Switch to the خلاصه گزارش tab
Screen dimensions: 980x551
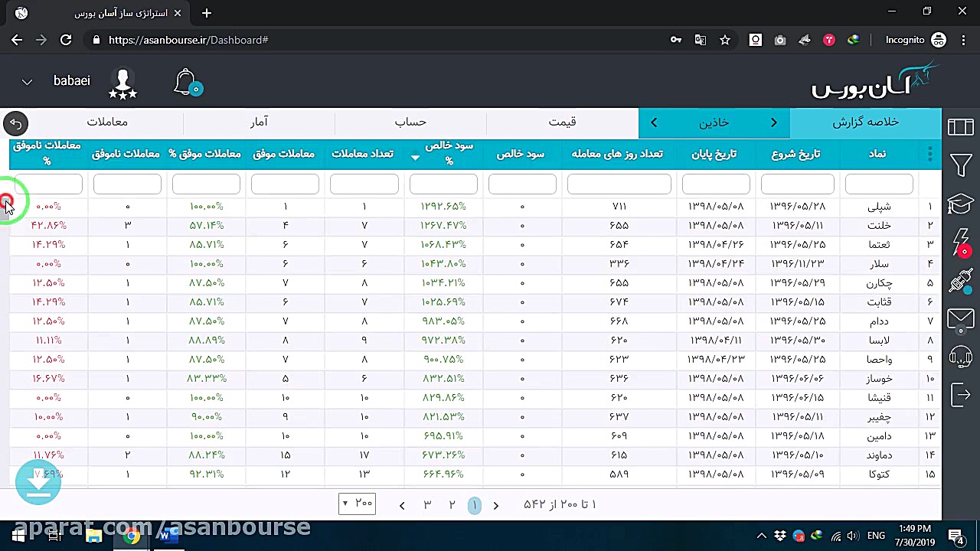pos(865,122)
